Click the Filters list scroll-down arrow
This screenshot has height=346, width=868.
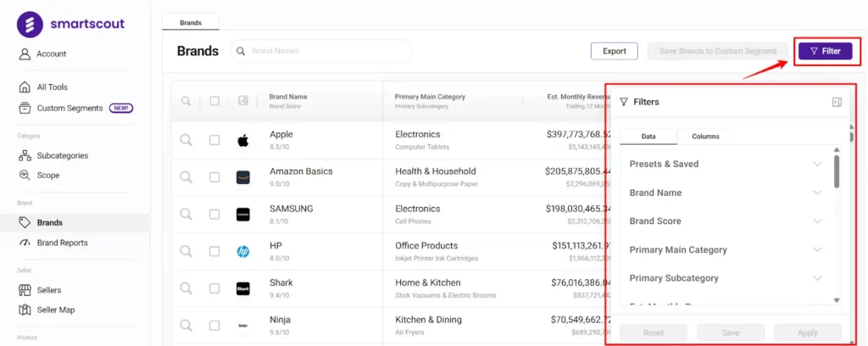(x=837, y=300)
